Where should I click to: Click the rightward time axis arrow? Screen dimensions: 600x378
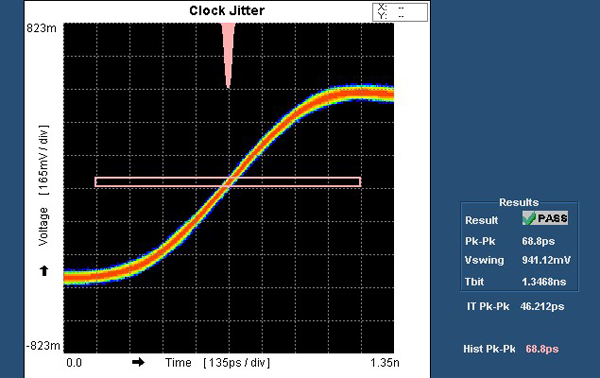pyautogui.click(x=138, y=362)
